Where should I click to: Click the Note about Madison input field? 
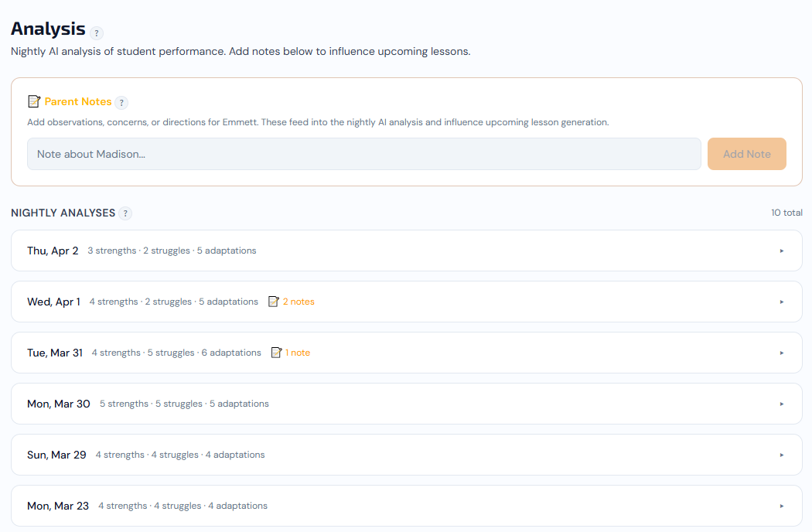click(362, 154)
